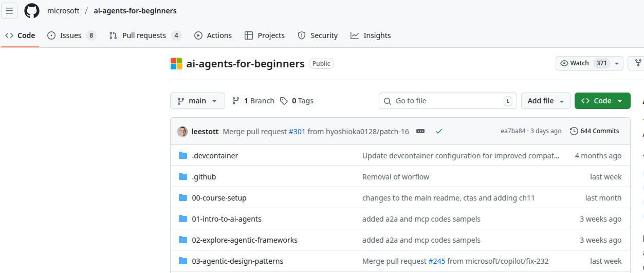Expand commit message ellipsis icon

click(420, 131)
